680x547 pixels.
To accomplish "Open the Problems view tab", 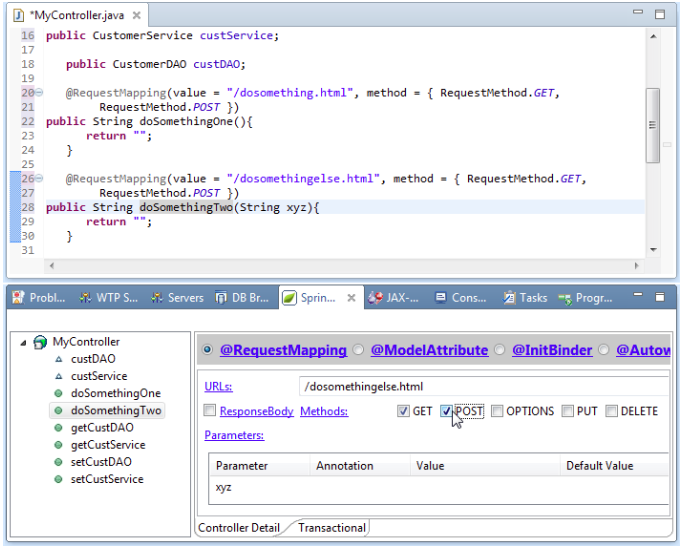I will click(x=39, y=298).
